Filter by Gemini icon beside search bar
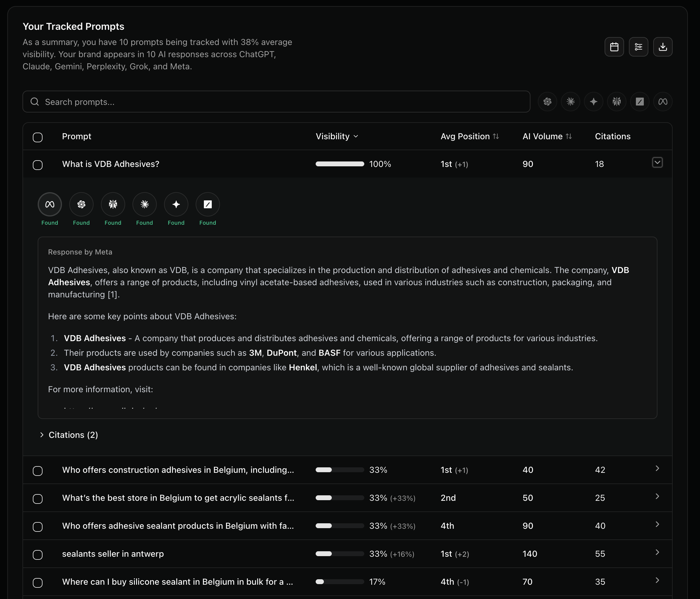Image resolution: width=700 pixels, height=599 pixels. pos(594,102)
